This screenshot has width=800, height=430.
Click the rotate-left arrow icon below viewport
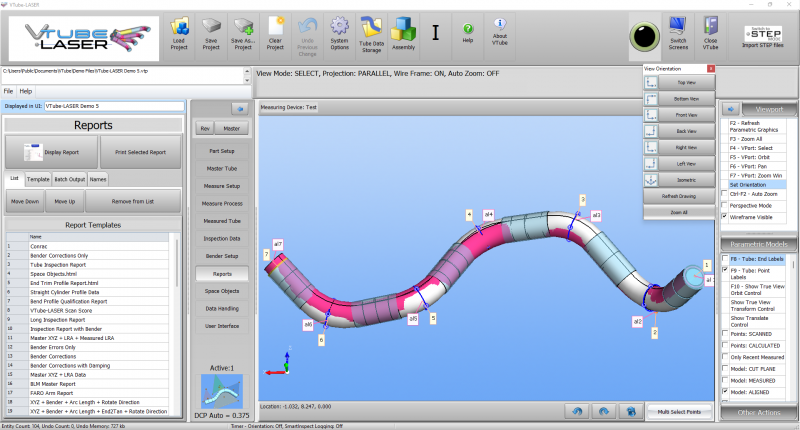tap(577, 411)
